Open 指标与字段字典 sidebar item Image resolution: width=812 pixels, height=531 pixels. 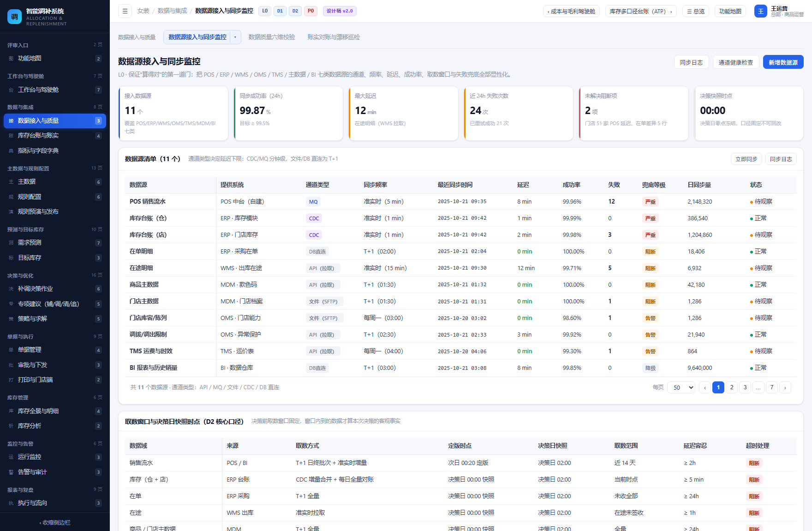[55, 151]
